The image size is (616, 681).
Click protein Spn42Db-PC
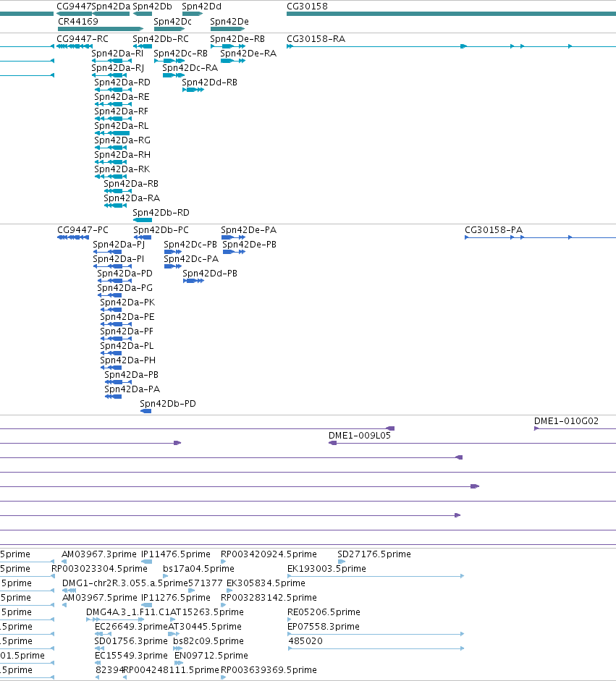point(161,229)
